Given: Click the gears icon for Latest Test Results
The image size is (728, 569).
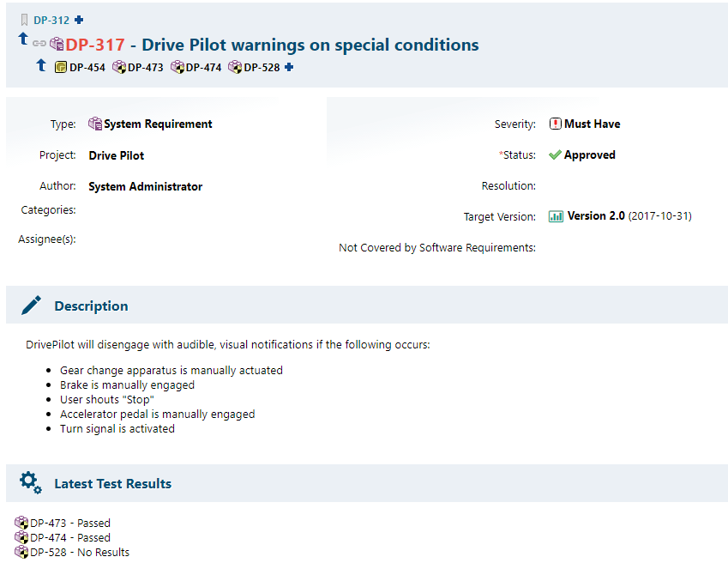Looking at the screenshot, I should 31,482.
